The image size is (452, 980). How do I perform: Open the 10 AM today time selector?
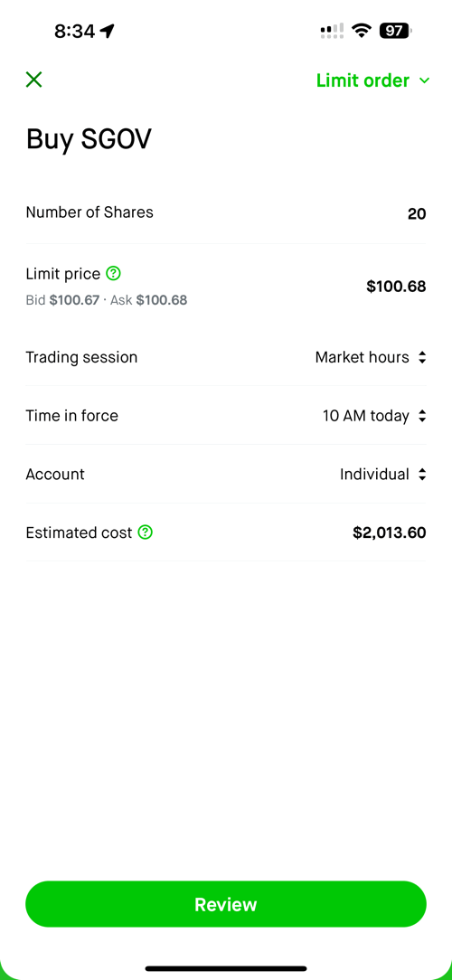tap(374, 416)
